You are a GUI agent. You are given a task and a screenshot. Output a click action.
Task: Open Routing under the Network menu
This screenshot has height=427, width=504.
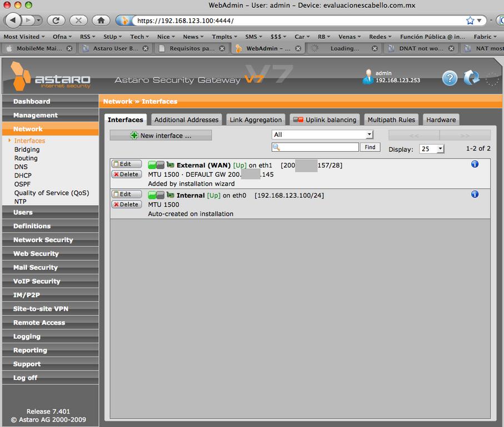(26, 158)
